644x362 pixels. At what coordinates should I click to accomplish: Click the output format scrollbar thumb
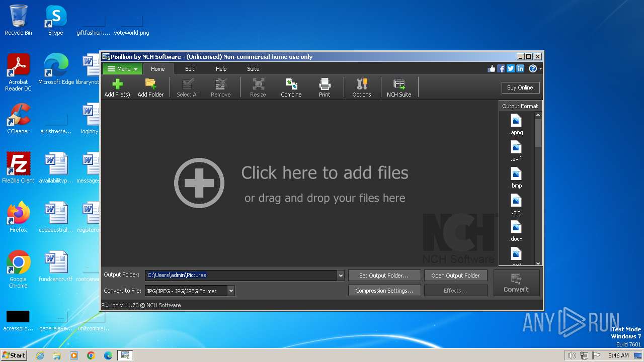538,133
